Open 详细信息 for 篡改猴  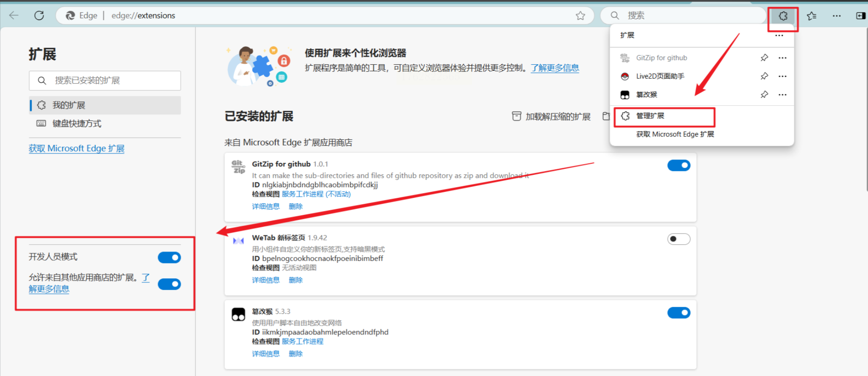266,354
